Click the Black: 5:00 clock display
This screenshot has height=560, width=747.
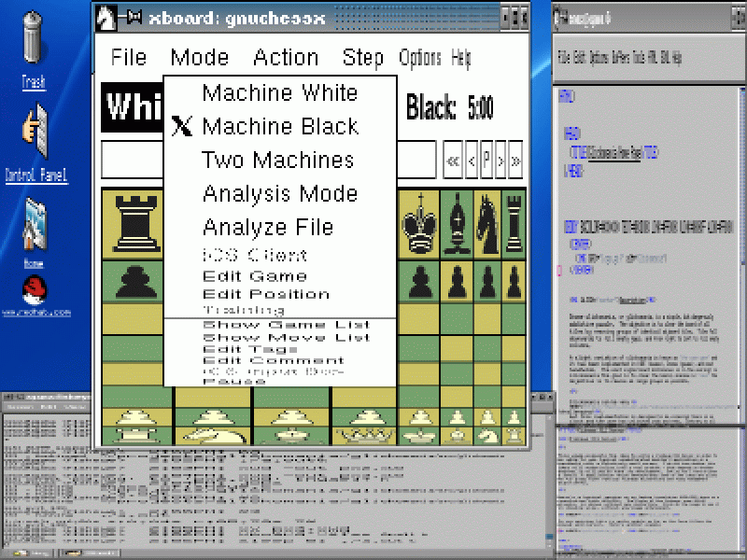449,108
